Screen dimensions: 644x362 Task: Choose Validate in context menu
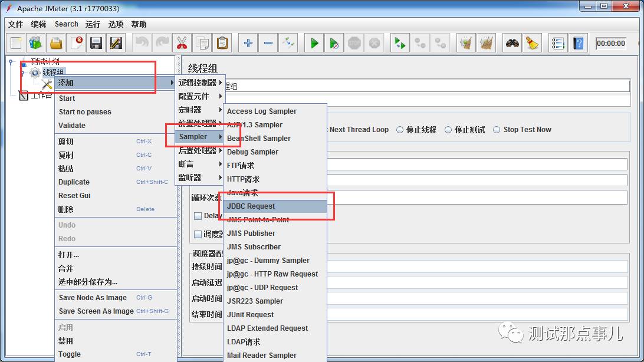116,125
